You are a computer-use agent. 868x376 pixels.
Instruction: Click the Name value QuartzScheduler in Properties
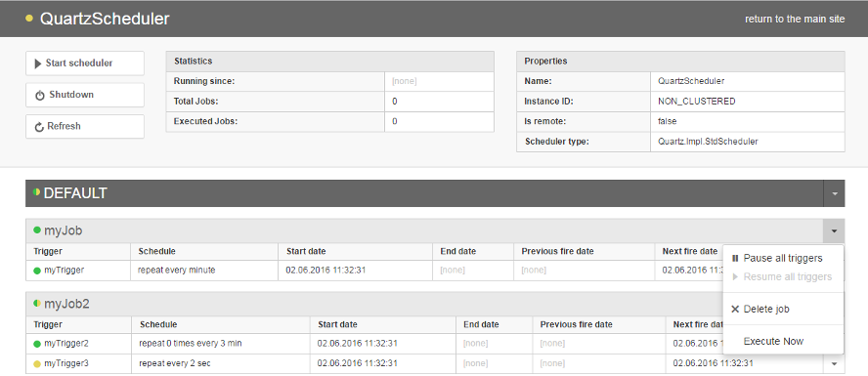pyautogui.click(x=691, y=81)
